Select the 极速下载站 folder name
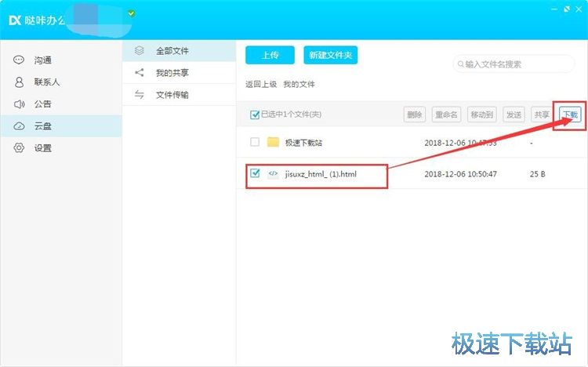This screenshot has height=367, width=588. coord(303,143)
